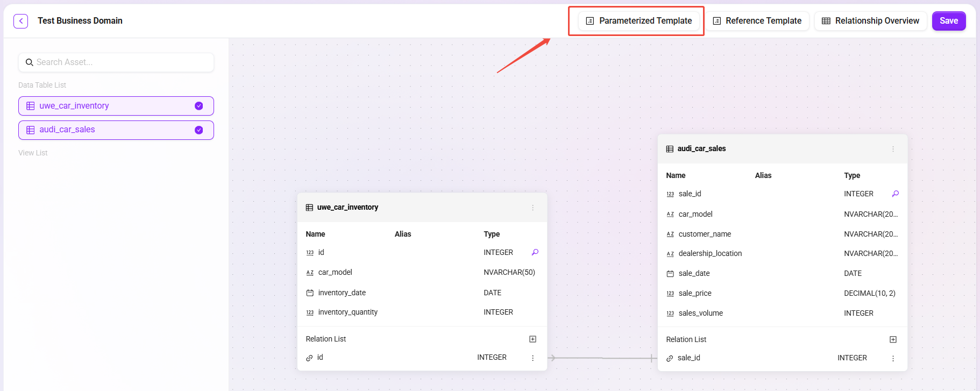
Task: Click the calendar icon beside inventory_date
Action: [310, 293]
